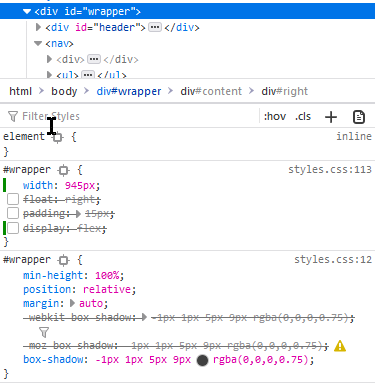375x384 pixels.
Task: Select html in the breadcrumb trail
Action: point(21,91)
